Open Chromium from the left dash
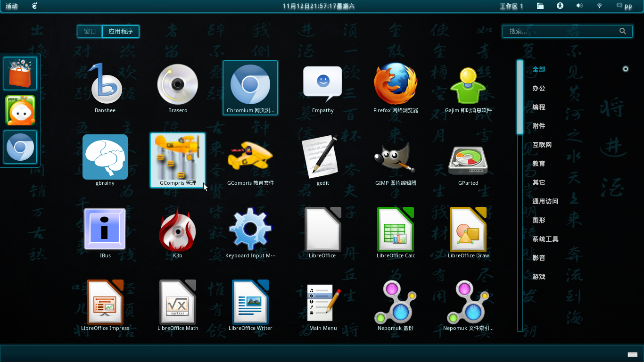644x362 pixels. point(20,148)
